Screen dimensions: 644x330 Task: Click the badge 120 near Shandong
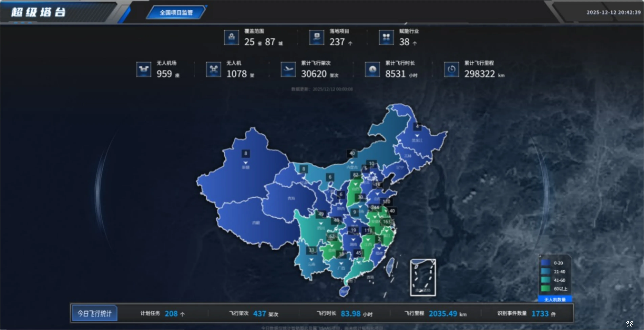(387, 201)
